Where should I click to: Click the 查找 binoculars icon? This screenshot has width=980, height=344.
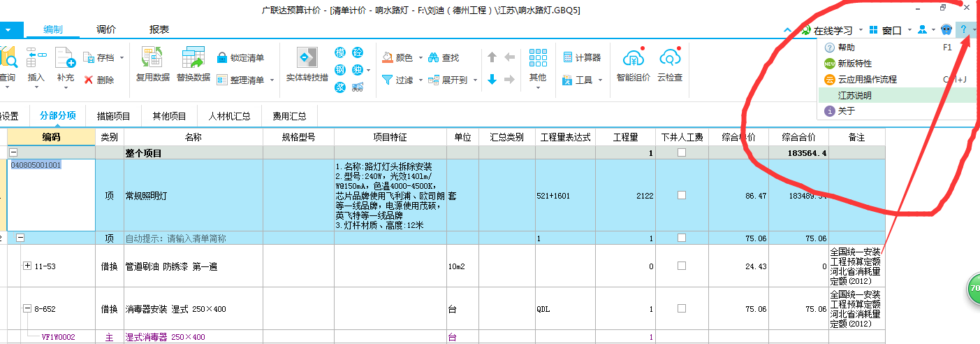tap(433, 57)
